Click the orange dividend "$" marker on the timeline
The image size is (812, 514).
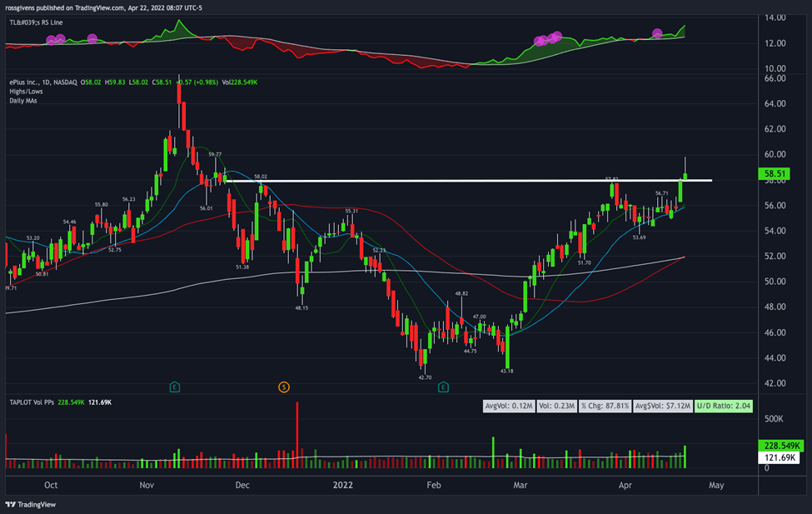[283, 387]
